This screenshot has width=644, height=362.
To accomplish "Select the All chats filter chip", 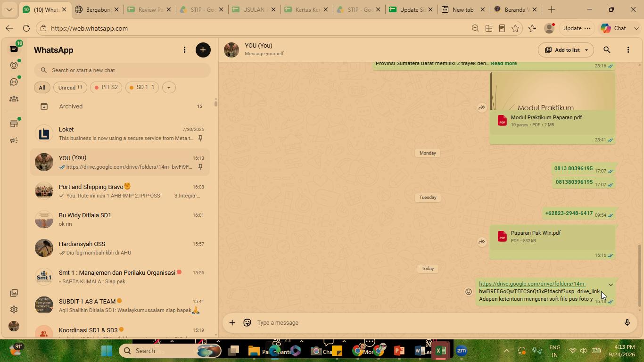I will point(42,87).
